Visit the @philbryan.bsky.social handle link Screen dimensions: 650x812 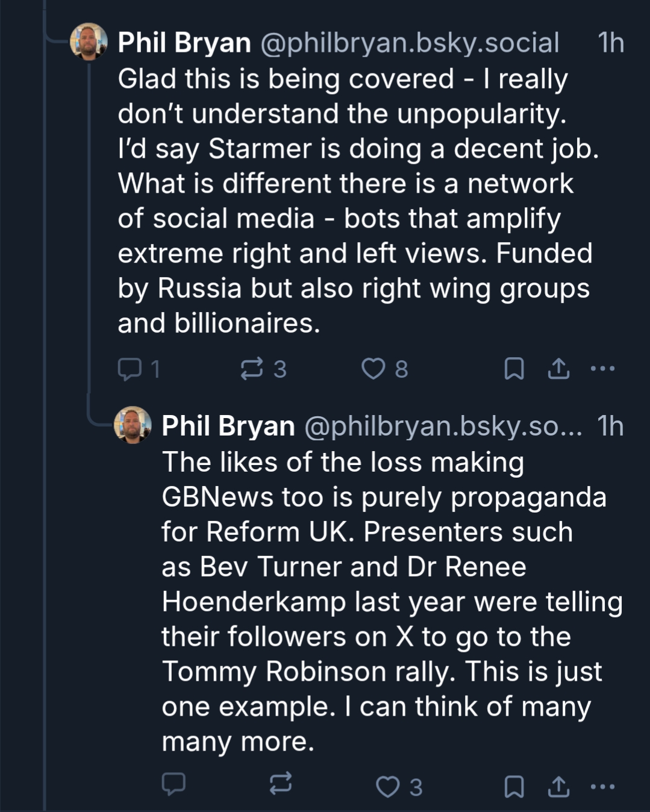coord(410,43)
